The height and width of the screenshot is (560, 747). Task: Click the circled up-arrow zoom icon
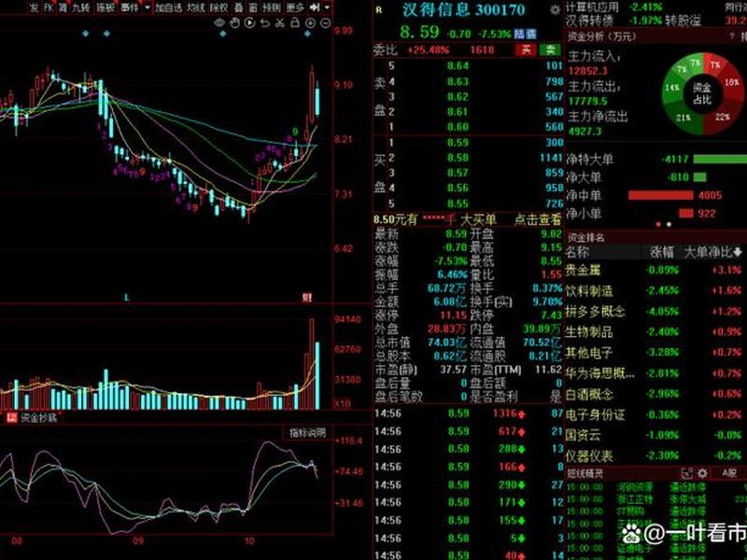tap(310, 22)
